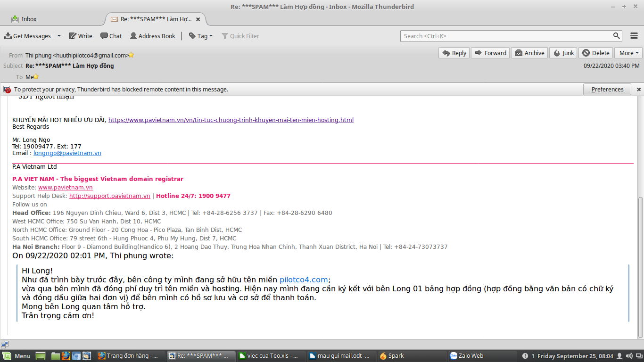Launch Thunderbird from the panel launcher
Screen dimensions: 644x362
tap(87, 356)
